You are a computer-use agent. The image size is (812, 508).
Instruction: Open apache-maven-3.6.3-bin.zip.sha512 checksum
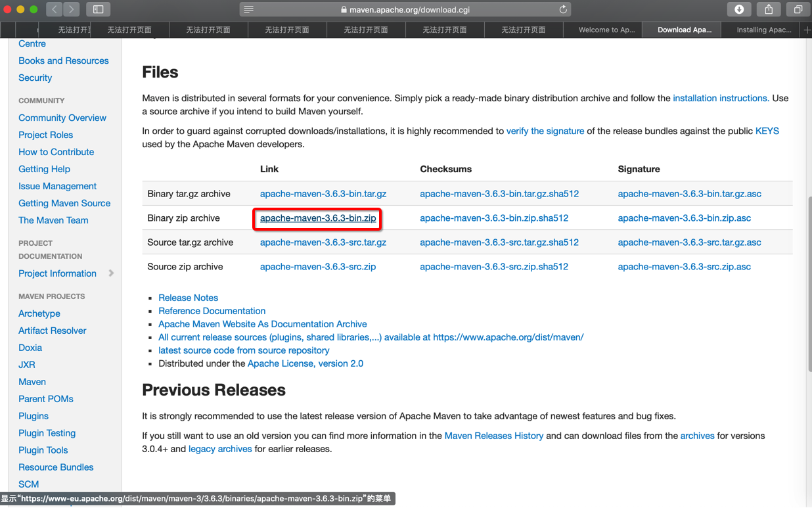[x=494, y=218]
